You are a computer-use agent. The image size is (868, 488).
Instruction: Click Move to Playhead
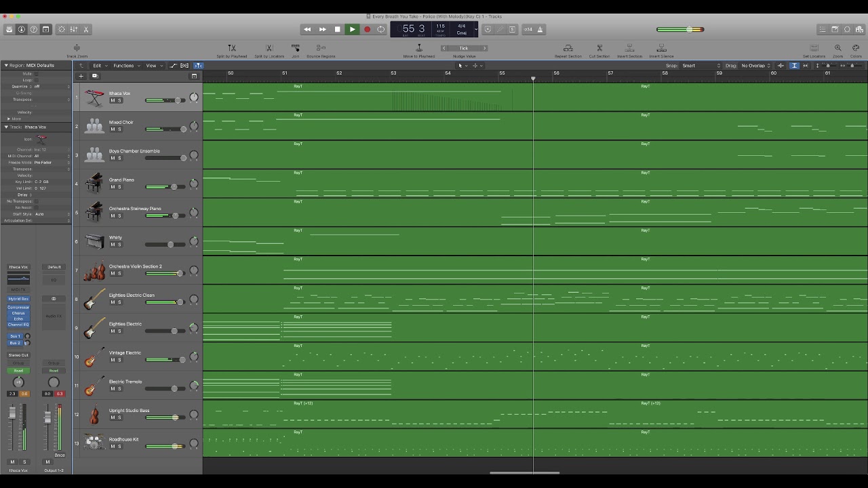[419, 51]
